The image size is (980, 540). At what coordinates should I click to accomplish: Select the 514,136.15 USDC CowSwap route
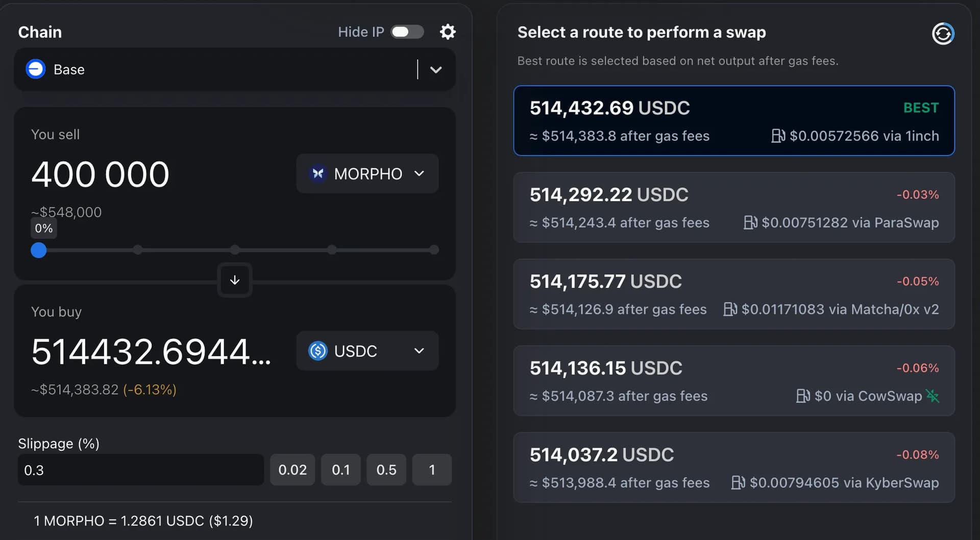tap(734, 381)
